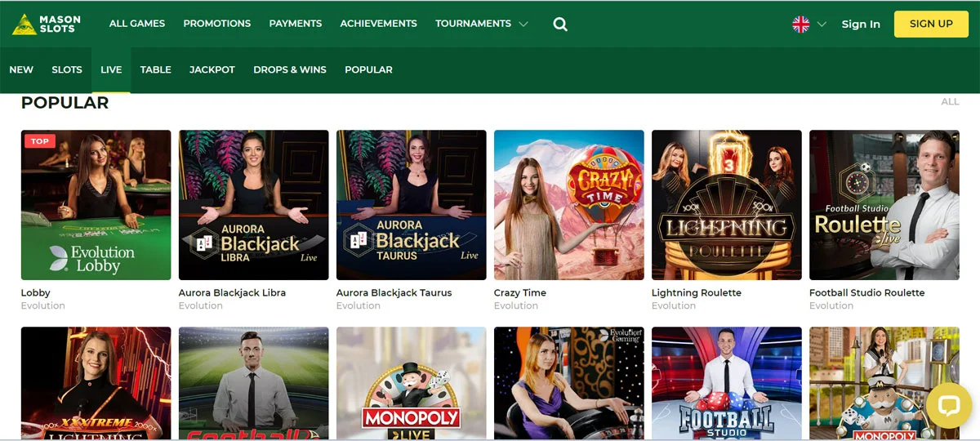Click the Crazy Time title text

coord(520,292)
